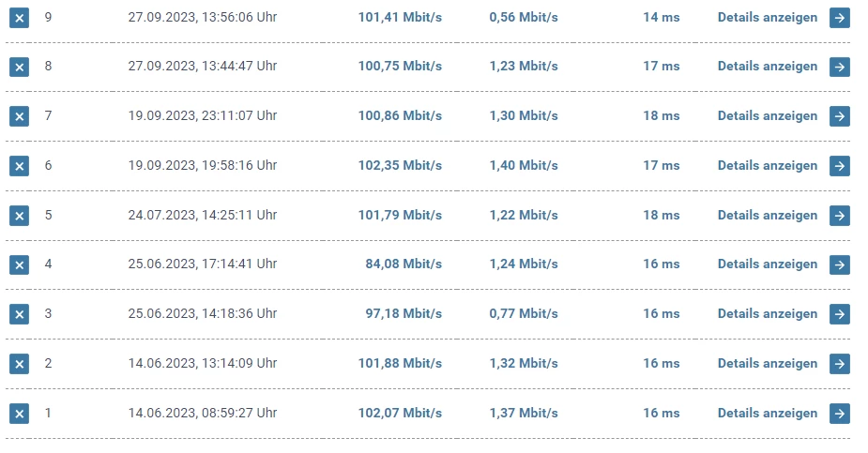Viewport: 868px width, 453px height.
Task: Click arrow icon for test number 7
Action: click(x=840, y=116)
